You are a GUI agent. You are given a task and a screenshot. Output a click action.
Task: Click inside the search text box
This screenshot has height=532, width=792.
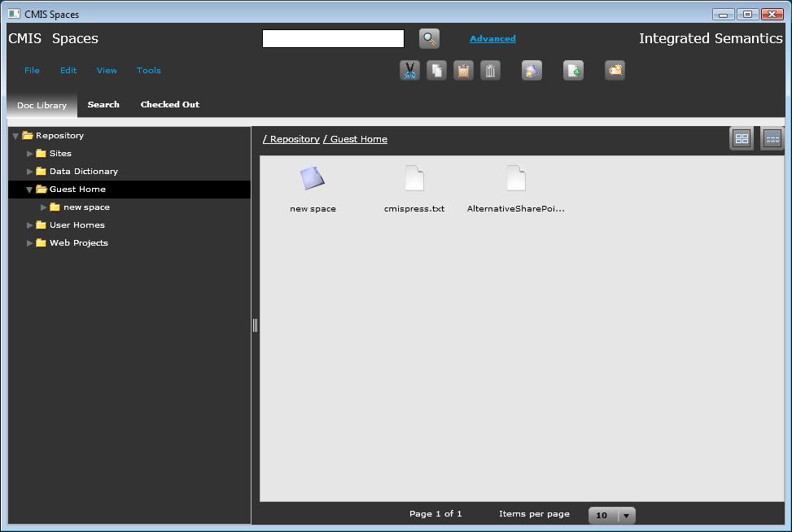point(333,38)
